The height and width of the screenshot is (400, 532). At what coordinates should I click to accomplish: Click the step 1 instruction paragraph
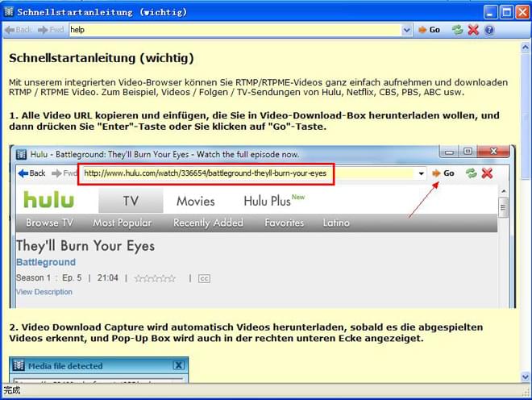click(x=254, y=121)
